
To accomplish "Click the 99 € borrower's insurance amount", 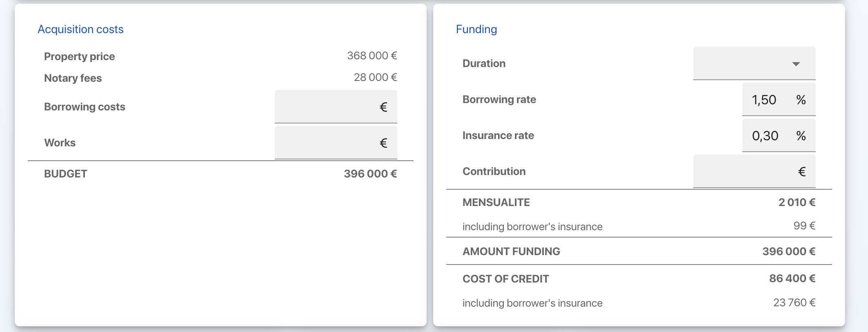I will coord(804,226).
